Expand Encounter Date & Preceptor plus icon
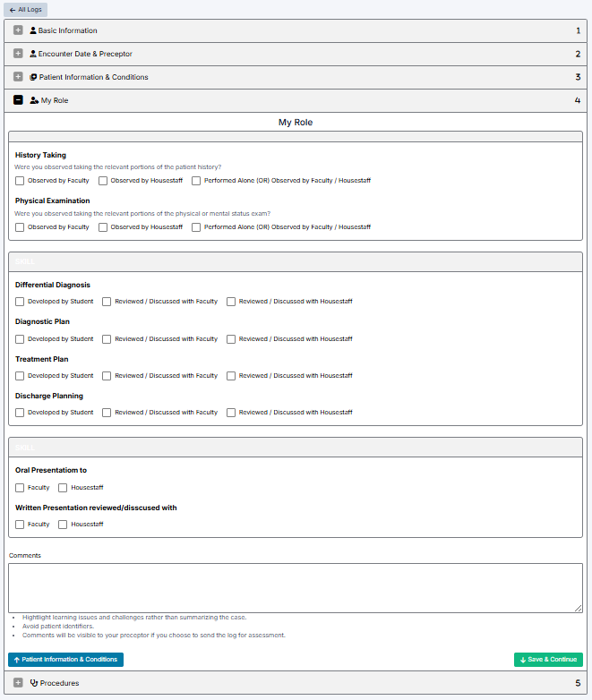This screenshot has width=592, height=700. pyautogui.click(x=18, y=54)
